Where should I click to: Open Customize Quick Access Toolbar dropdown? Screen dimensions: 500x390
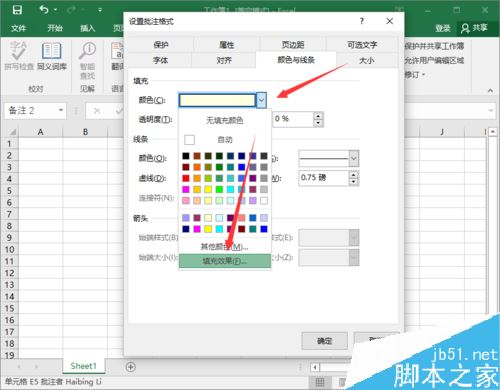pos(100,10)
